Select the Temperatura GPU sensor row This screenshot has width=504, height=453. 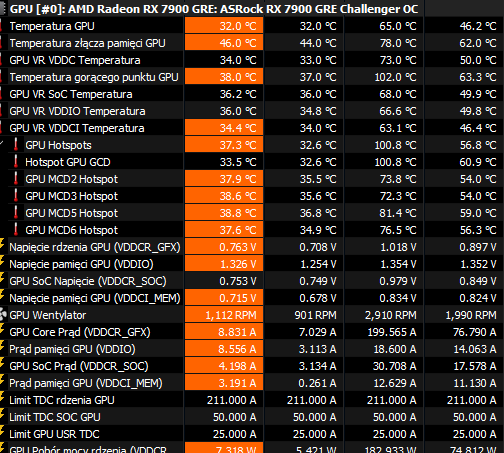[252, 26]
